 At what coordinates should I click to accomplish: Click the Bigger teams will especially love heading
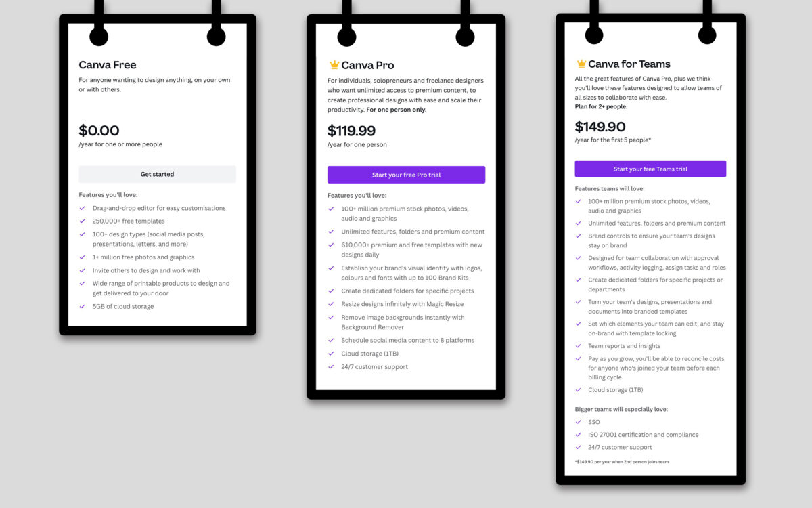pyautogui.click(x=621, y=409)
